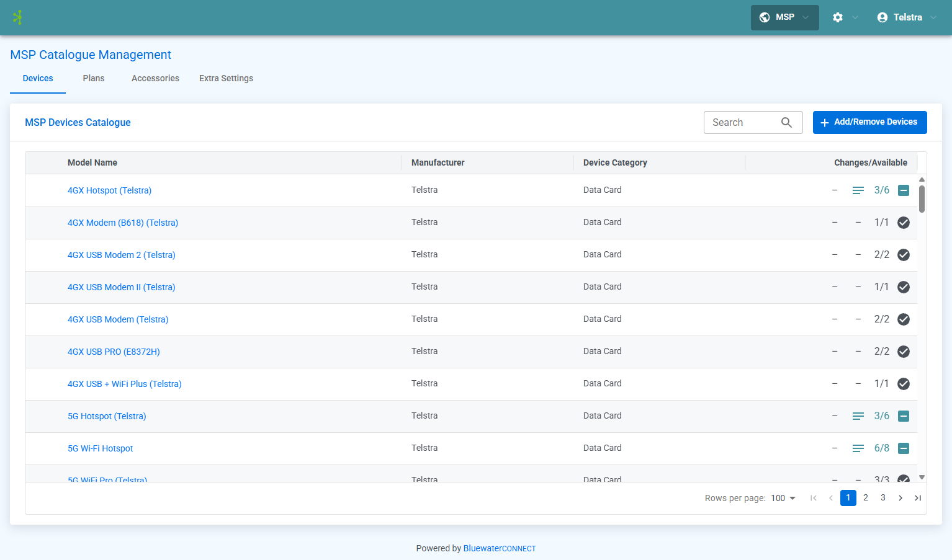Click the Add/Remove Devices button
952x560 pixels.
point(869,122)
